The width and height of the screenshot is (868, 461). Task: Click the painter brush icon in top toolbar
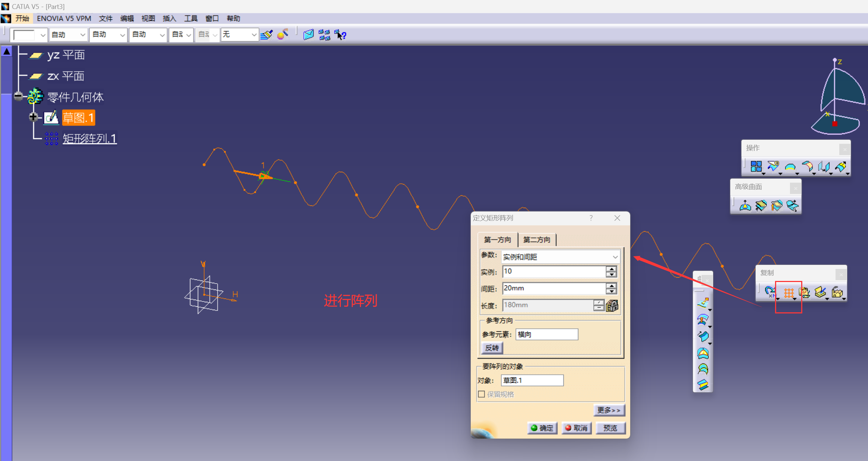point(267,35)
